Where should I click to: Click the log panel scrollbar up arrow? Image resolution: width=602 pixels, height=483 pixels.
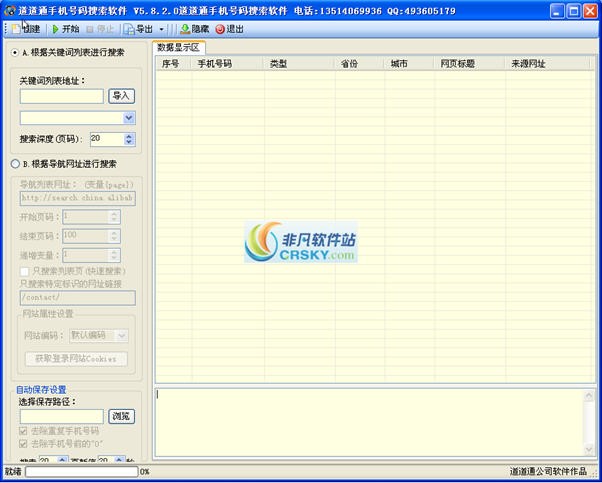click(x=589, y=395)
